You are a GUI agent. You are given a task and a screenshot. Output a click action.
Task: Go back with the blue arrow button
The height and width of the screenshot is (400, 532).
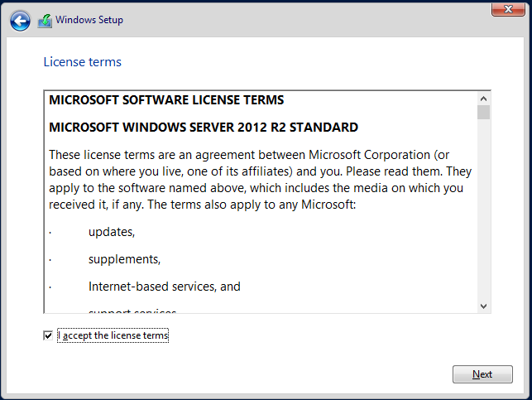(20, 21)
